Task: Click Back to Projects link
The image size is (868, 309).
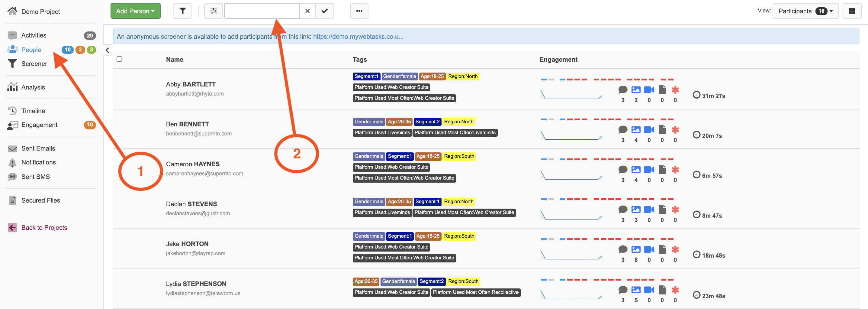Action: [x=44, y=228]
